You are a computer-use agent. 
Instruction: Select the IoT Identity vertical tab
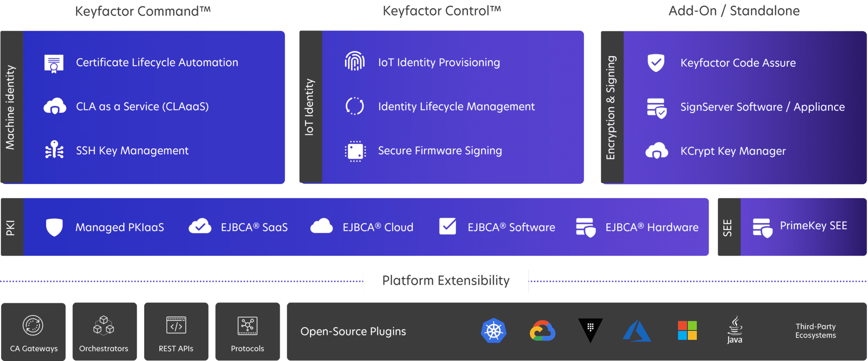(x=311, y=107)
